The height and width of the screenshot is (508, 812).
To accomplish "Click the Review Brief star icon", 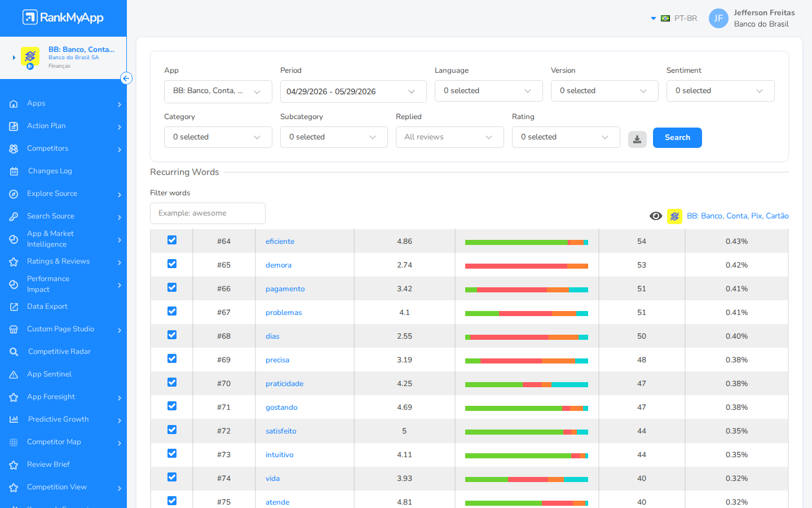I will (x=14, y=465).
